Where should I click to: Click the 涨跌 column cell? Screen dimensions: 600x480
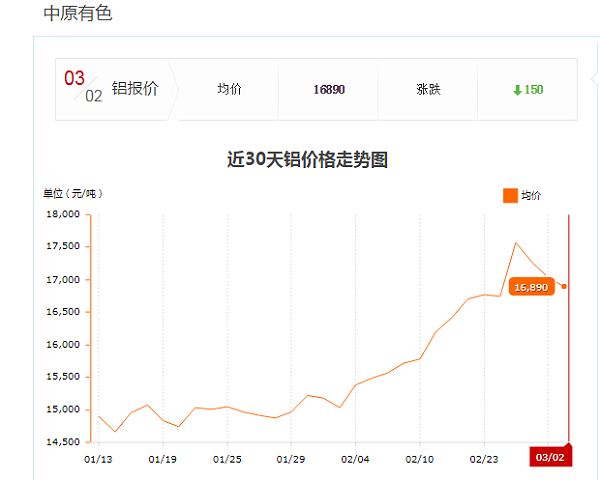click(x=428, y=89)
